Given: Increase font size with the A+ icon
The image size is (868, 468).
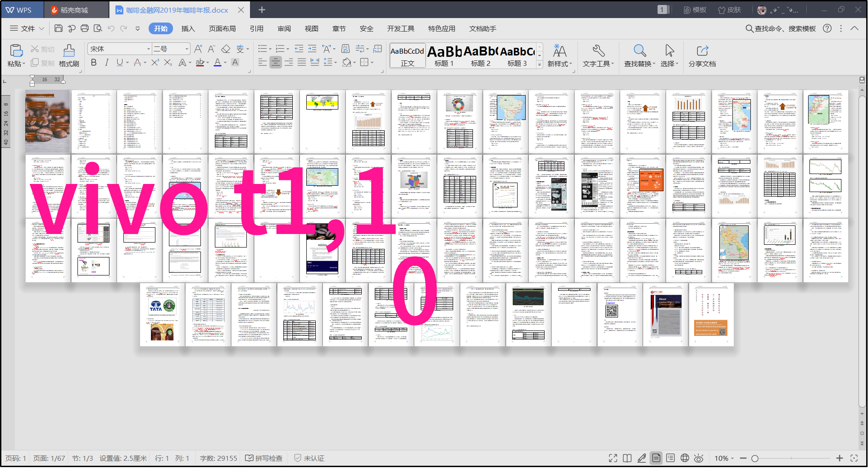Looking at the screenshot, I should (198, 49).
